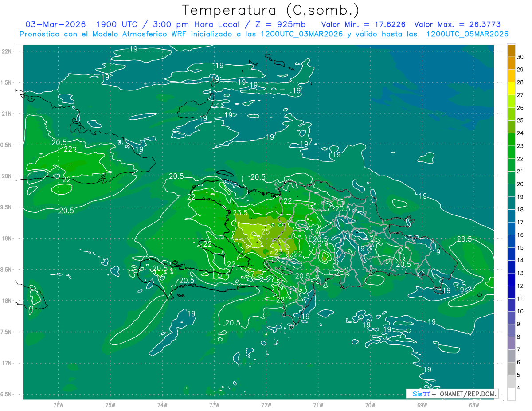Click legend swatch between 19 and 20
Image resolution: width=532 pixels, height=411 pixels.
point(511,190)
